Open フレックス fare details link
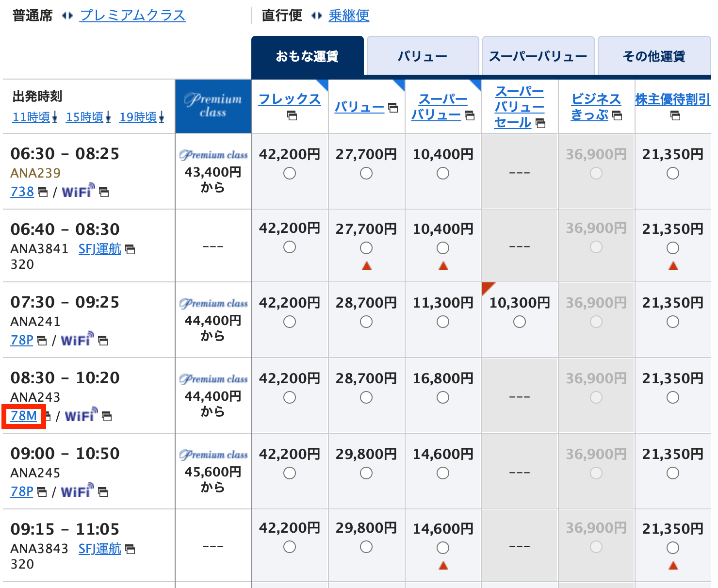The image size is (718, 588). click(x=290, y=99)
